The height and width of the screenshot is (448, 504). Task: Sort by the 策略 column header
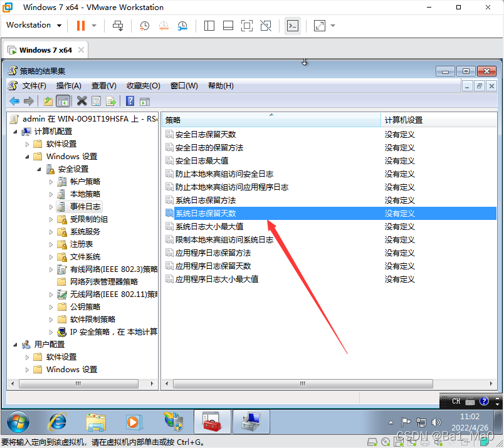click(x=271, y=120)
